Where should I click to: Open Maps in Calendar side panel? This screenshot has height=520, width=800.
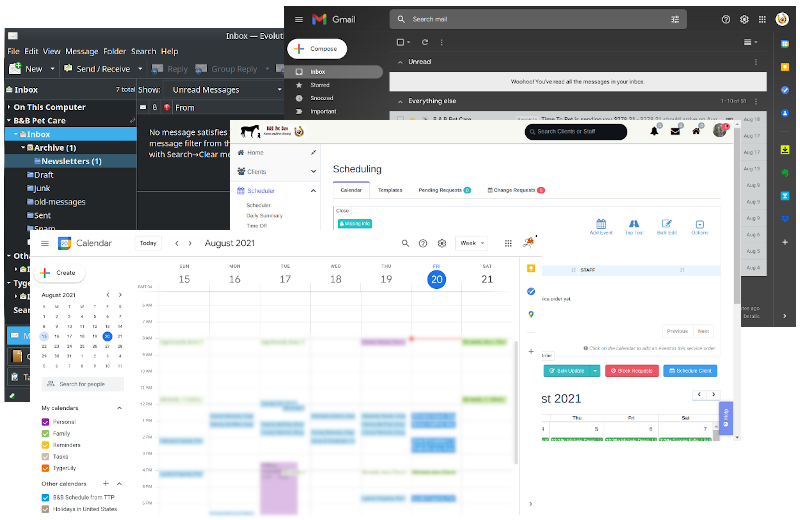(x=531, y=314)
